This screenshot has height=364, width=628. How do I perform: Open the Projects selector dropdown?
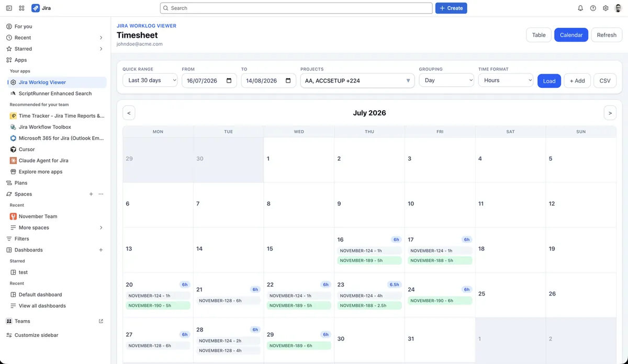[x=357, y=81]
